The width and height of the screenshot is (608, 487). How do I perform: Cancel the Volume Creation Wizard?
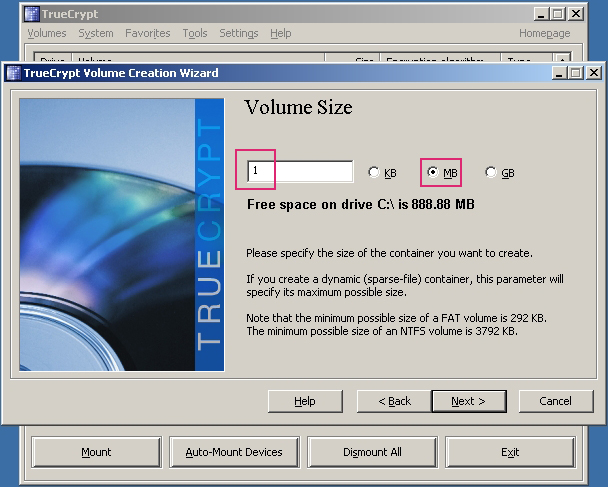click(x=556, y=401)
